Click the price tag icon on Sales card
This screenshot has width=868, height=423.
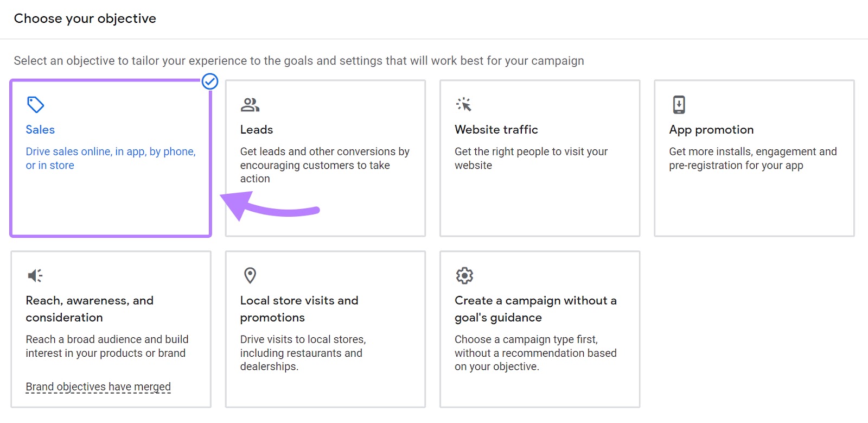pos(35,104)
